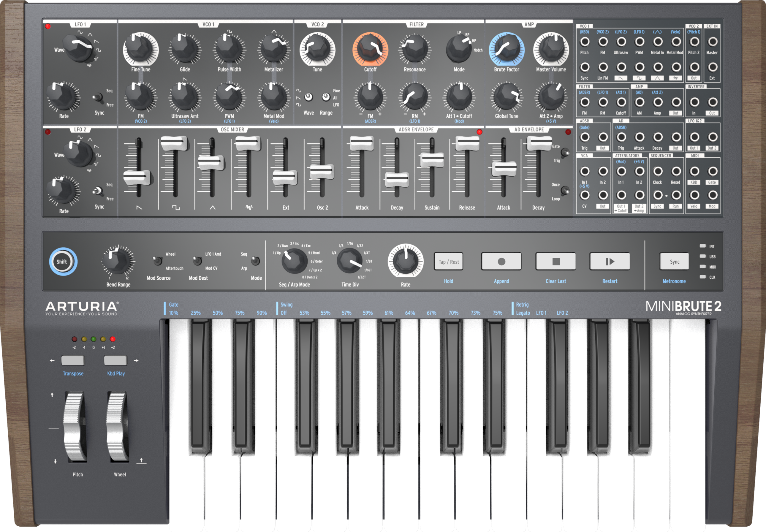Click the VCO 2 Tune knob
The width and height of the screenshot is (766, 532).
click(x=317, y=49)
